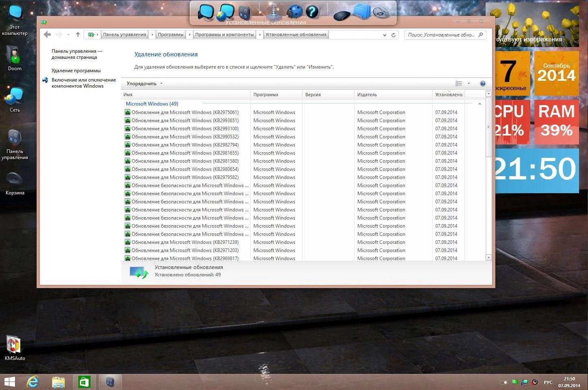Open the recycle bin icon in dock
588x390 pixels.
pos(381,13)
